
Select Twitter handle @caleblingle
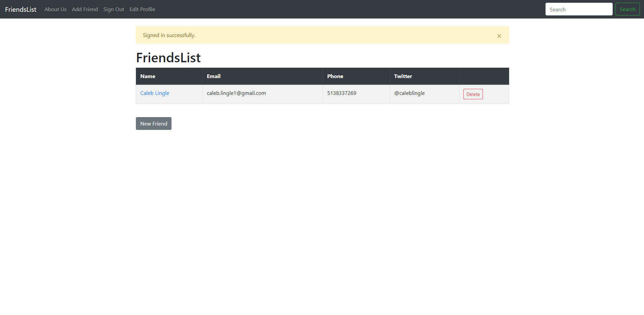pyautogui.click(x=409, y=93)
